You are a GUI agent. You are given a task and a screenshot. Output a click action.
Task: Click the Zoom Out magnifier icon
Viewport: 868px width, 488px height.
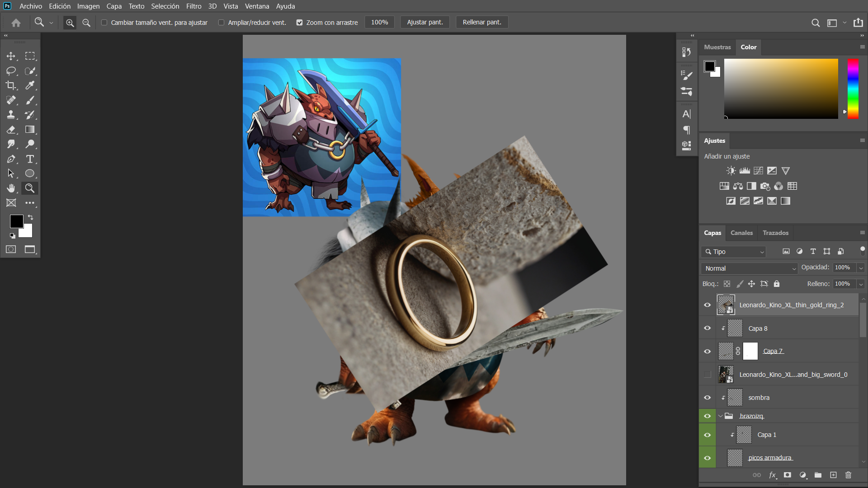pyautogui.click(x=86, y=23)
